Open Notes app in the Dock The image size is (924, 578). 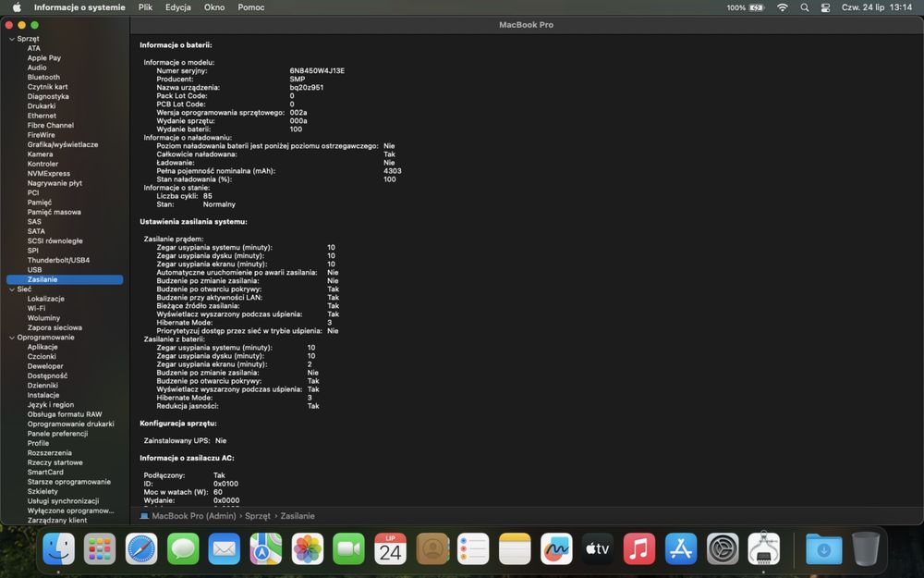click(x=515, y=549)
